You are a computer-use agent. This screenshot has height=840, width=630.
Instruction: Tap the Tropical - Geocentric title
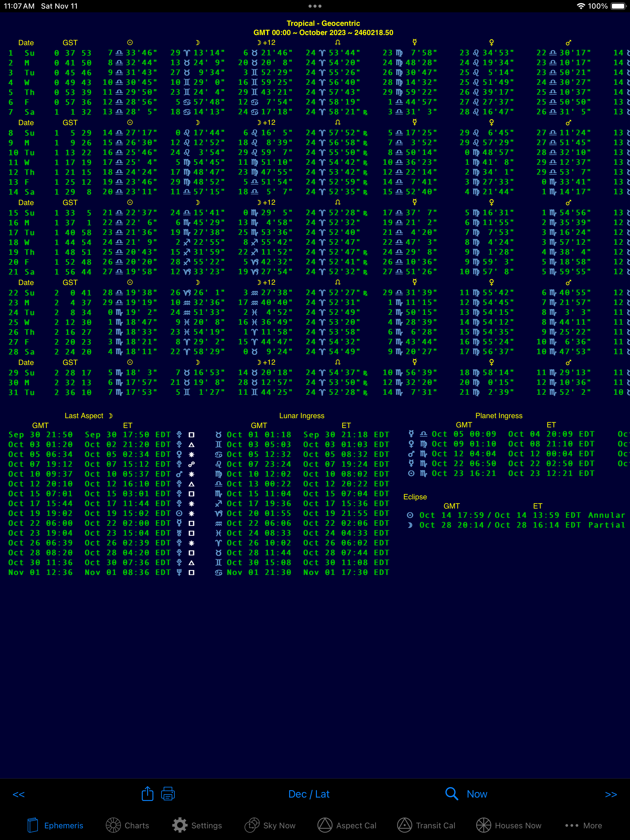(323, 23)
